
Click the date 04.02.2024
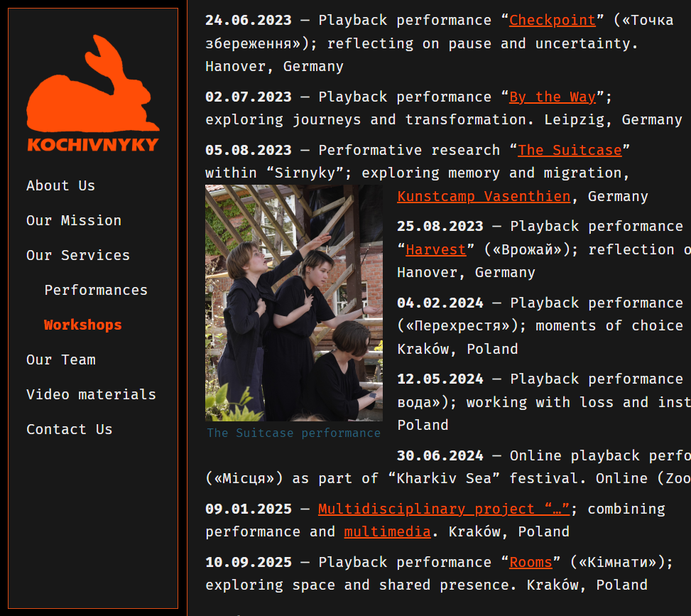tap(440, 303)
